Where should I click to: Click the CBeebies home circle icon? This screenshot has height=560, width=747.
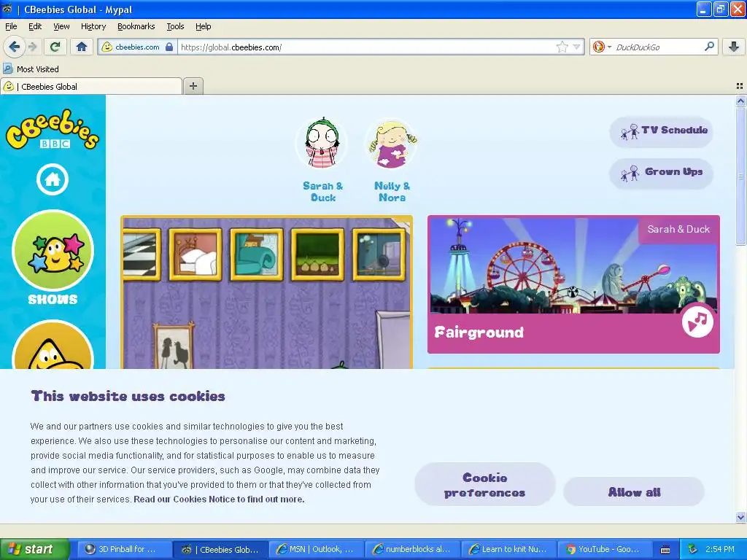pos(53,179)
